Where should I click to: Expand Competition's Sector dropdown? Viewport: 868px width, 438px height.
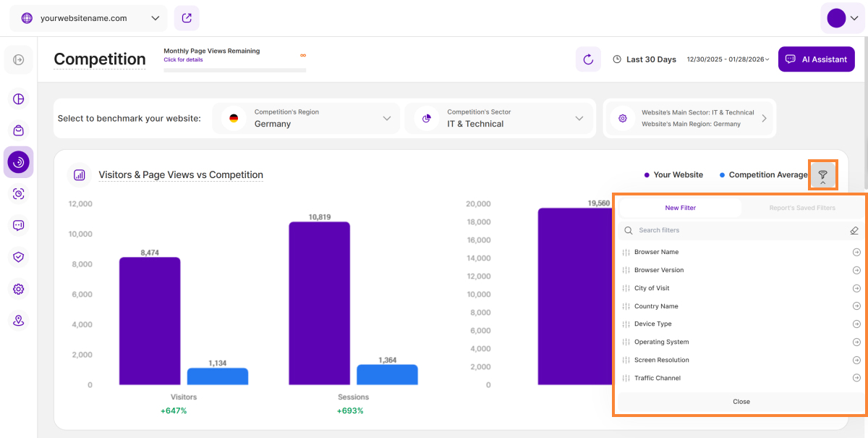[x=500, y=118]
